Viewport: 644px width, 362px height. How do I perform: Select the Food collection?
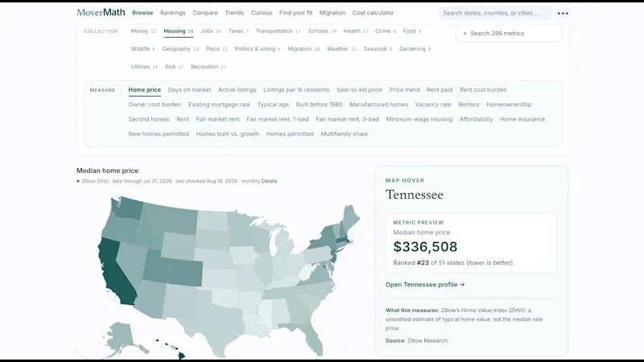coord(411,31)
